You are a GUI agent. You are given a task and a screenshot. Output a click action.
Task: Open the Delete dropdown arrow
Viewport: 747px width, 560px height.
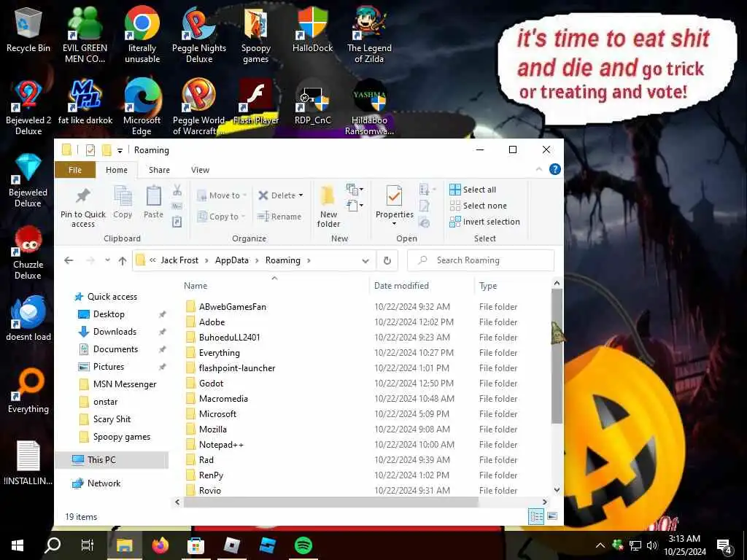[301, 195]
